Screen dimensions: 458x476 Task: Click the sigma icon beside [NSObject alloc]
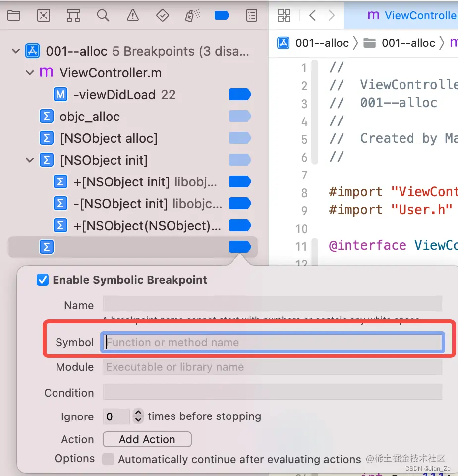47,138
